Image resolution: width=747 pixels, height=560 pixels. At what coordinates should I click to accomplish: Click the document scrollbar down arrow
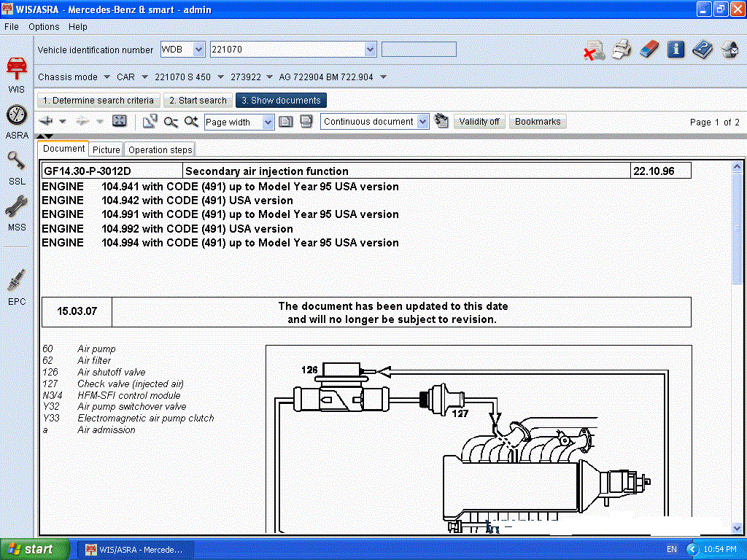pos(737,528)
